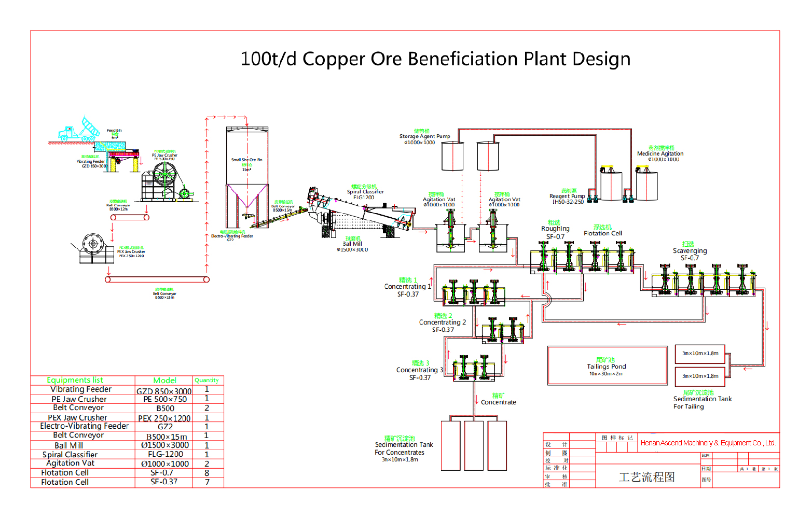
Task: Select the Vibrating Feeder row in equipment list
Action: (x=81, y=389)
